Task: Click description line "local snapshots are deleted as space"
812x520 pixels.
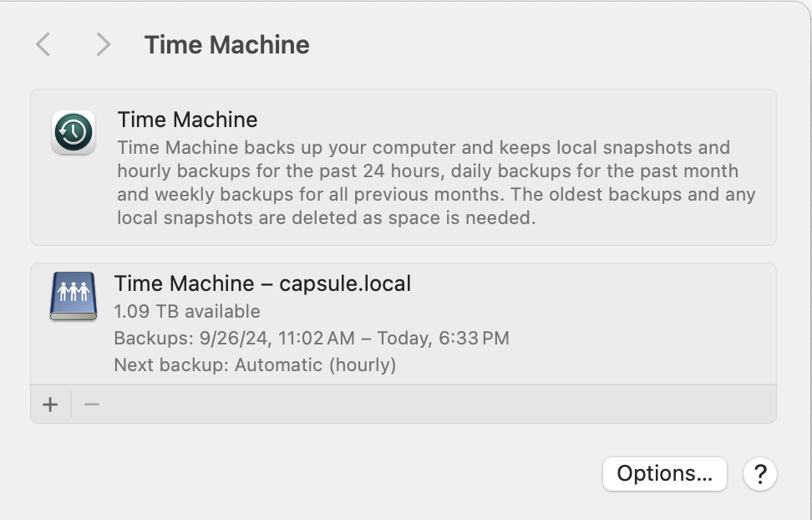Action: pyautogui.click(x=325, y=218)
